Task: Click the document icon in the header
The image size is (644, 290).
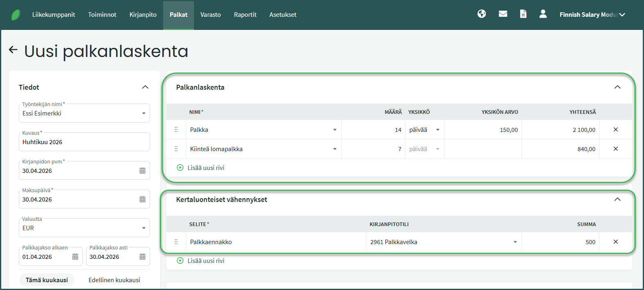Action: 523,14
